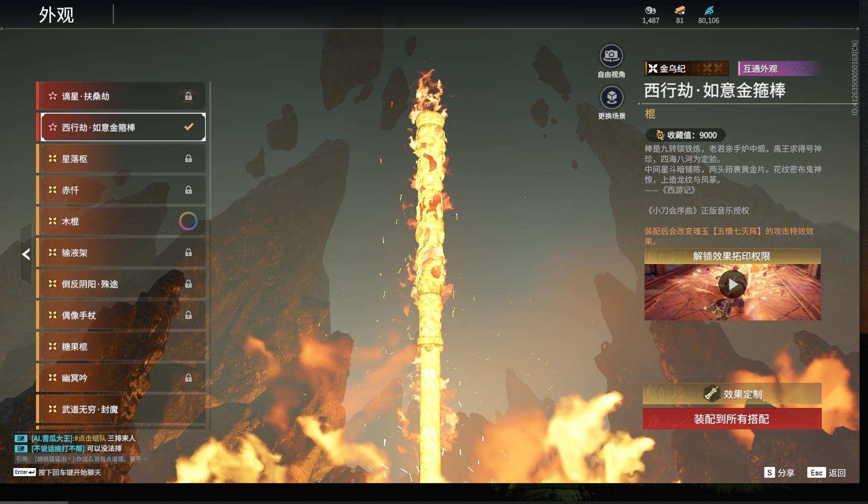868x504 pixels.
Task: Click the 81 gold ticket currency icon
Action: point(680,10)
